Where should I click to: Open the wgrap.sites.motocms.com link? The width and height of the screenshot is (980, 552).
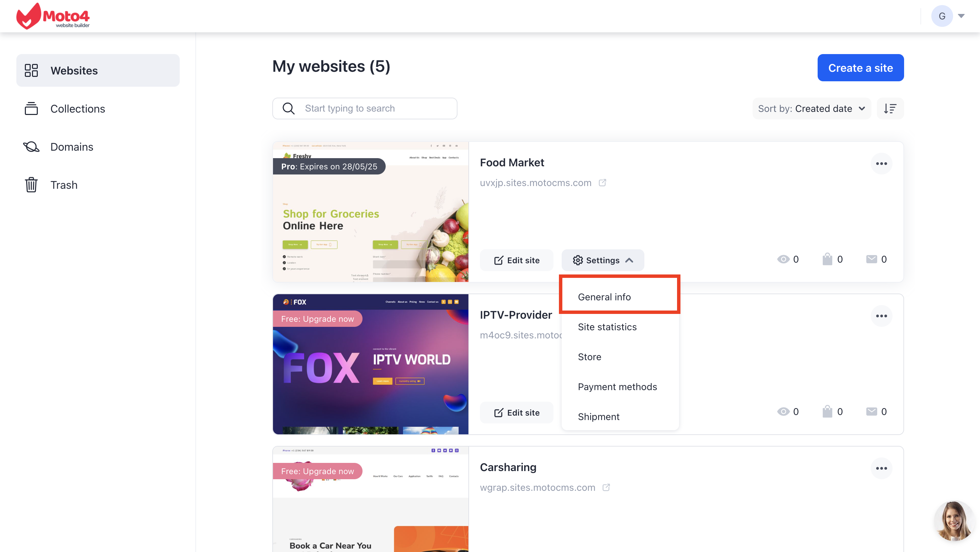(537, 488)
